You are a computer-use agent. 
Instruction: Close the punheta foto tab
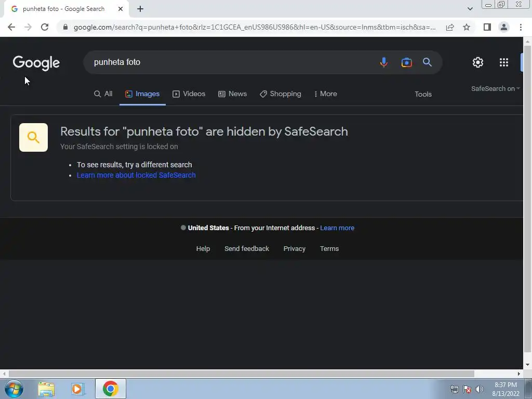click(121, 9)
